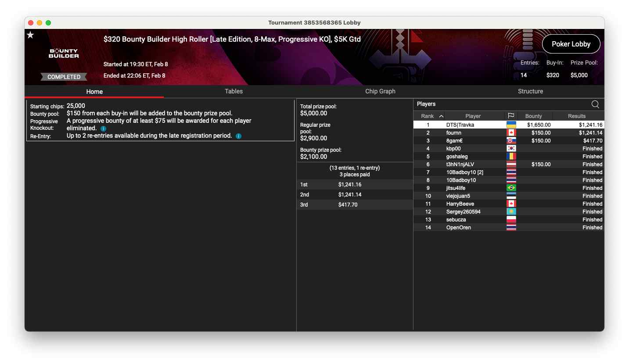Screen dimensions: 629x364
Task: Click the 1st place payout $1,241.16
Action: click(350, 185)
